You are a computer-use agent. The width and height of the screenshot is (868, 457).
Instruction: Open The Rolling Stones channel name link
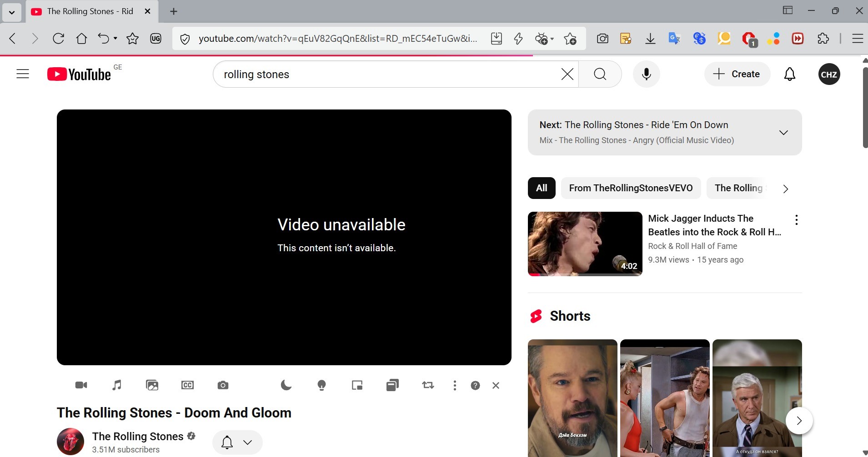[138, 436]
